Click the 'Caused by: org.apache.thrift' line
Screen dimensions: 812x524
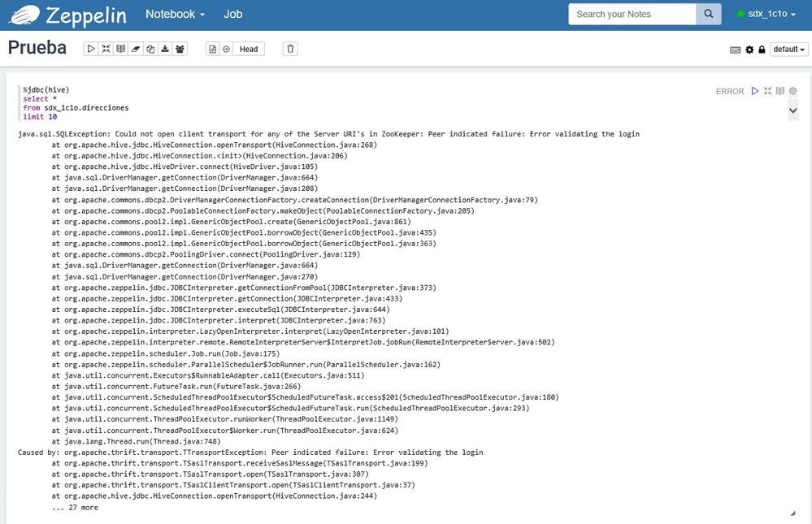250,453
